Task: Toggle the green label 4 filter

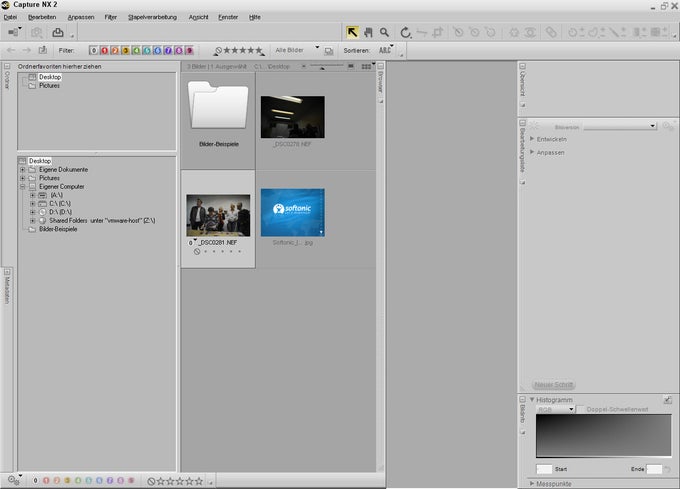Action: tap(136, 50)
